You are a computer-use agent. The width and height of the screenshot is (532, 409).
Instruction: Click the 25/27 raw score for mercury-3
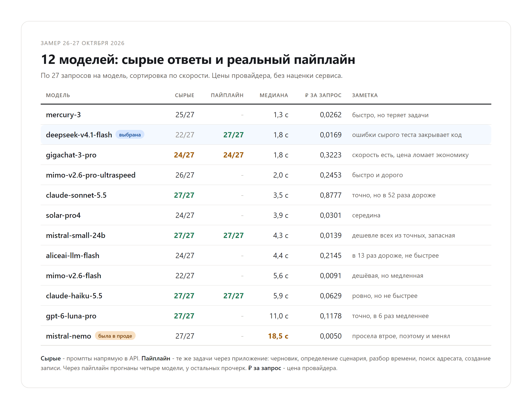point(185,115)
